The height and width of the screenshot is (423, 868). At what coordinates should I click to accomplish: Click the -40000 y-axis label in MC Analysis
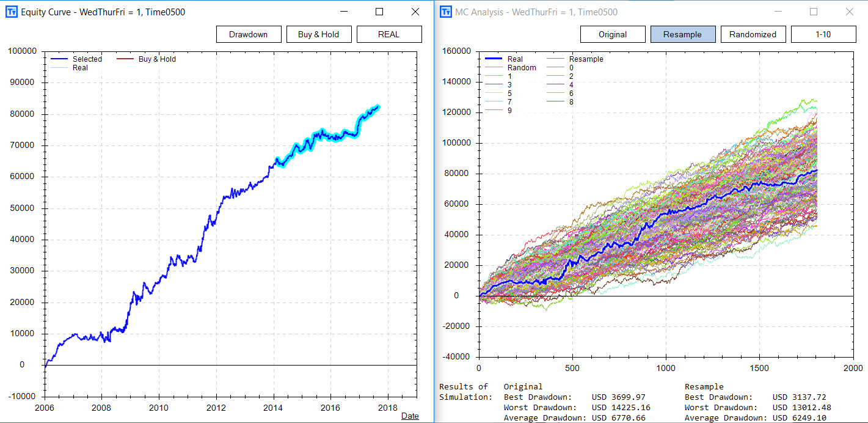[x=455, y=357]
